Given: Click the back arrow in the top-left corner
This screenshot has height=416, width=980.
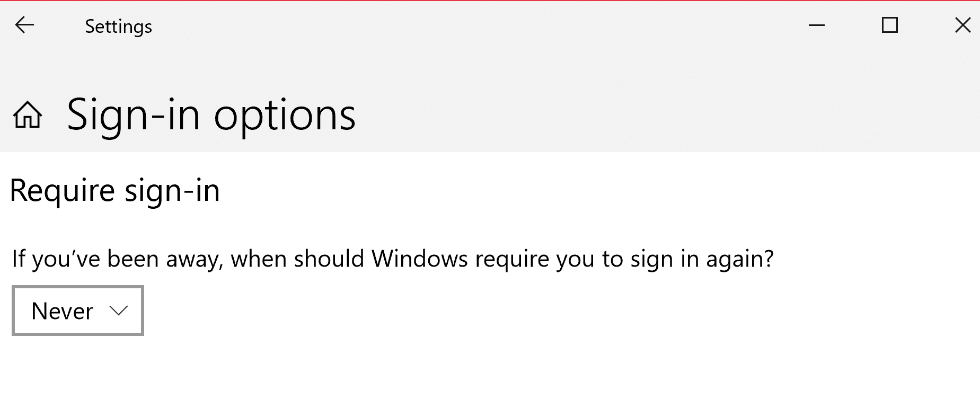Looking at the screenshot, I should [x=23, y=25].
